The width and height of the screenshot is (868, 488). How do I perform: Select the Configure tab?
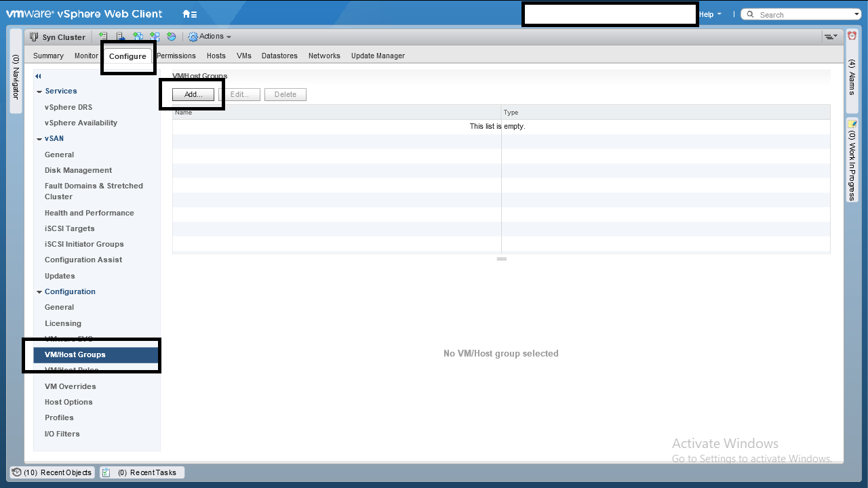point(127,56)
